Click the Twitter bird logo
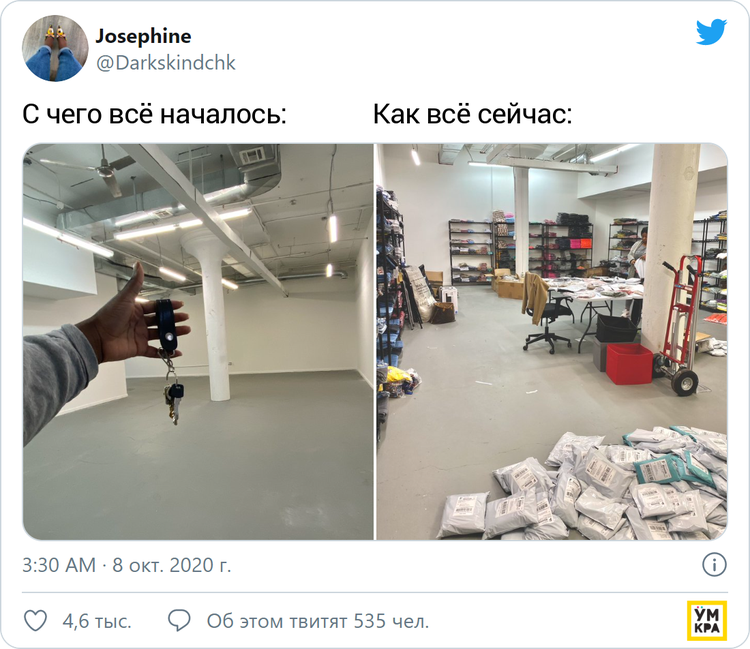This screenshot has width=750, height=649. coord(711,32)
